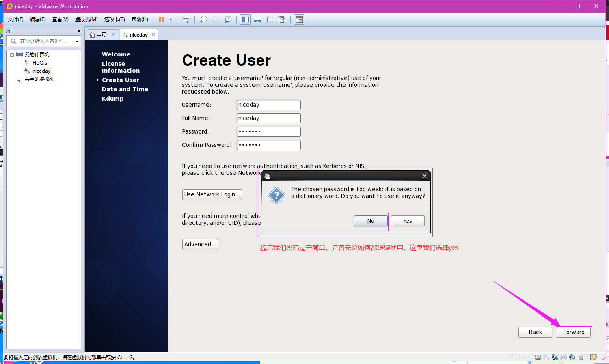Click the Confirm Password input field
609x364 pixels.
269,145
